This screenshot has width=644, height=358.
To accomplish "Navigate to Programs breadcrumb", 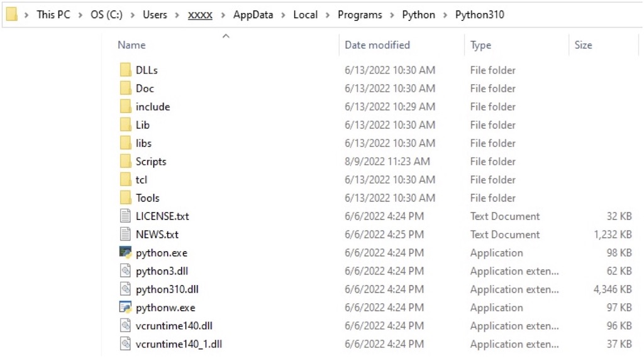I will [x=360, y=15].
